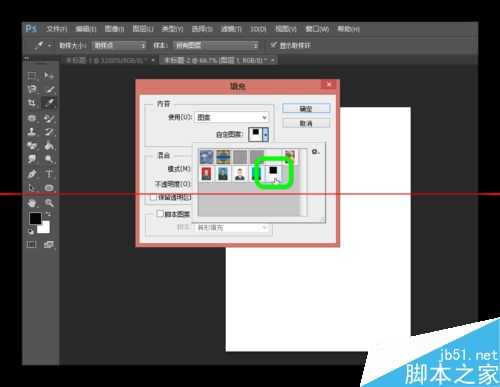Open the 文件(F) menu
The image size is (500, 387).
click(56, 29)
